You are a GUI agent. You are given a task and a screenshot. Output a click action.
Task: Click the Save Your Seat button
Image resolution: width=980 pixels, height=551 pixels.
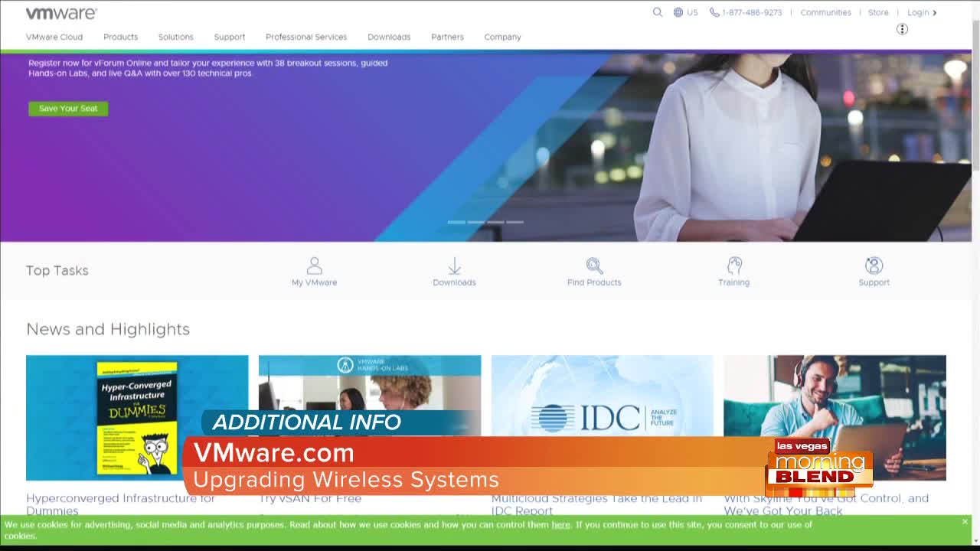tap(68, 109)
